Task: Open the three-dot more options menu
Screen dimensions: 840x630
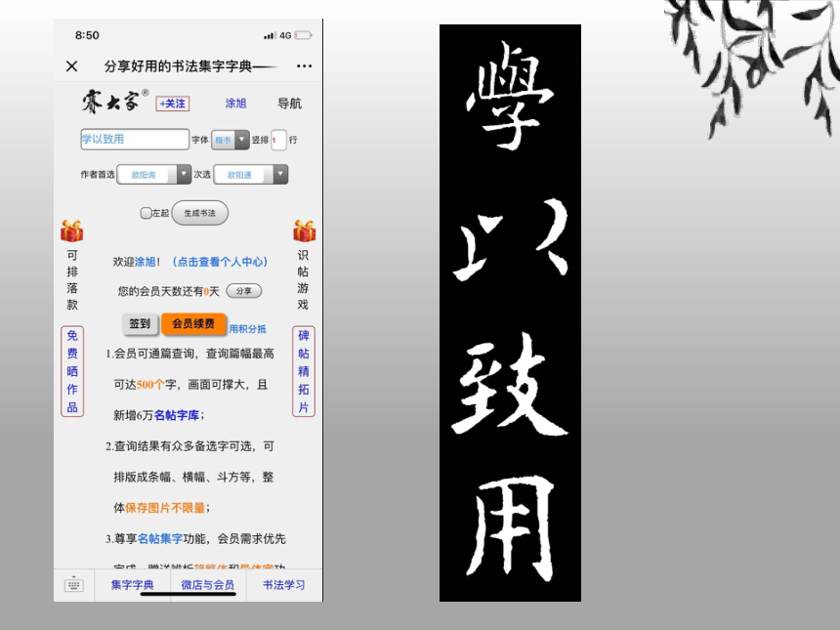Action: pyautogui.click(x=305, y=65)
